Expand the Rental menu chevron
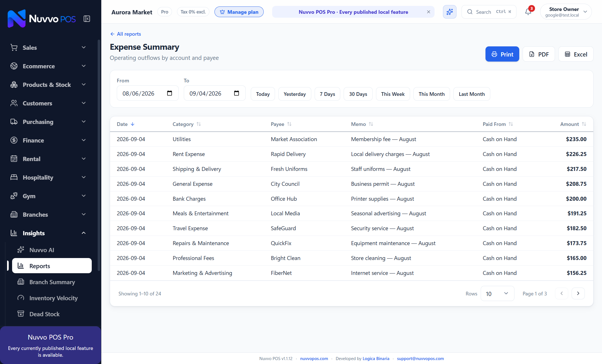This screenshot has height=364, width=602. point(84,159)
